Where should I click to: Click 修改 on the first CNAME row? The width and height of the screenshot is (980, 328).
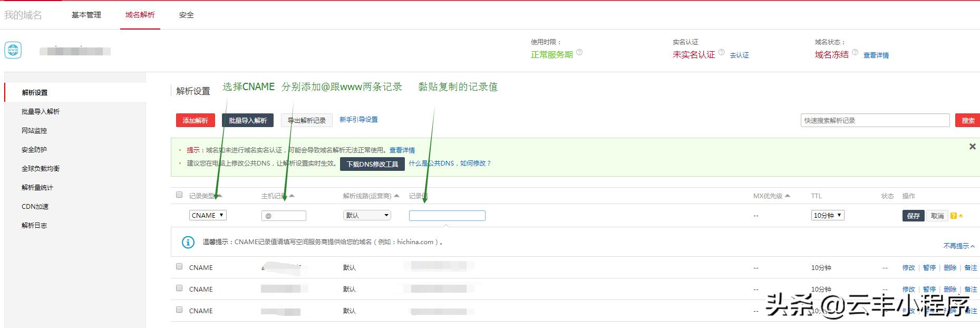pos(909,267)
